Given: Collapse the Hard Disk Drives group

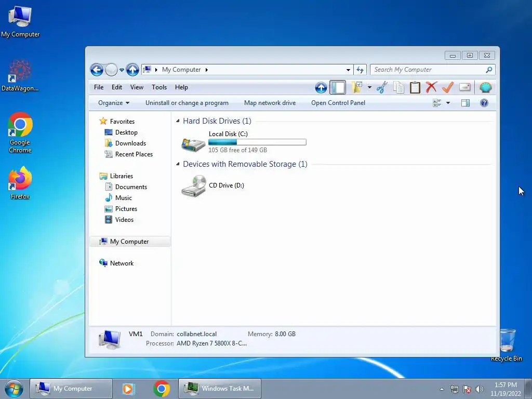Looking at the screenshot, I should click(178, 121).
